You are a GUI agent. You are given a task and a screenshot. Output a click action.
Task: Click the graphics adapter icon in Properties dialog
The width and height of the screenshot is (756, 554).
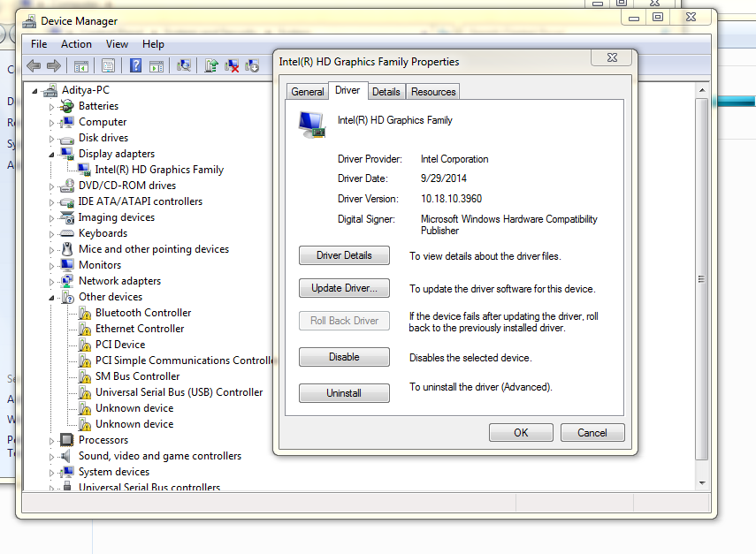pyautogui.click(x=312, y=125)
